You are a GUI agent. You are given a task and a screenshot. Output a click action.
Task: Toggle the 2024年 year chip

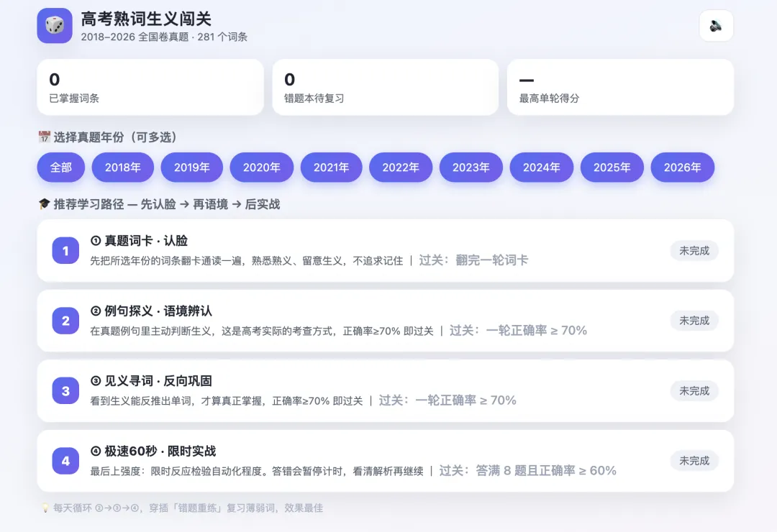542,168
